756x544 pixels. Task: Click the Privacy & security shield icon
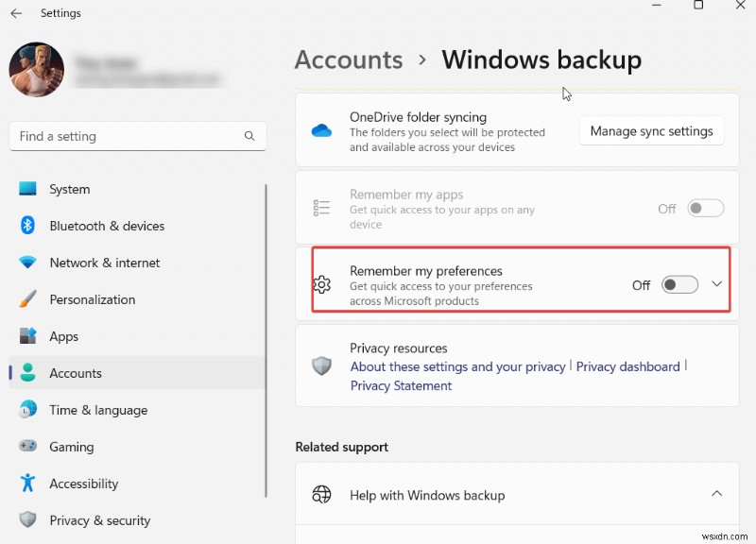click(27, 519)
